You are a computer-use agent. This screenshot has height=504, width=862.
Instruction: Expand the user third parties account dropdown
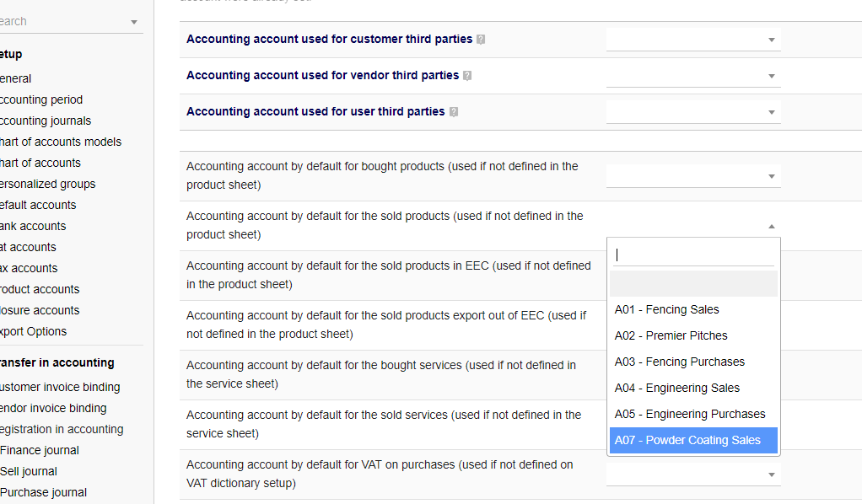coord(692,112)
